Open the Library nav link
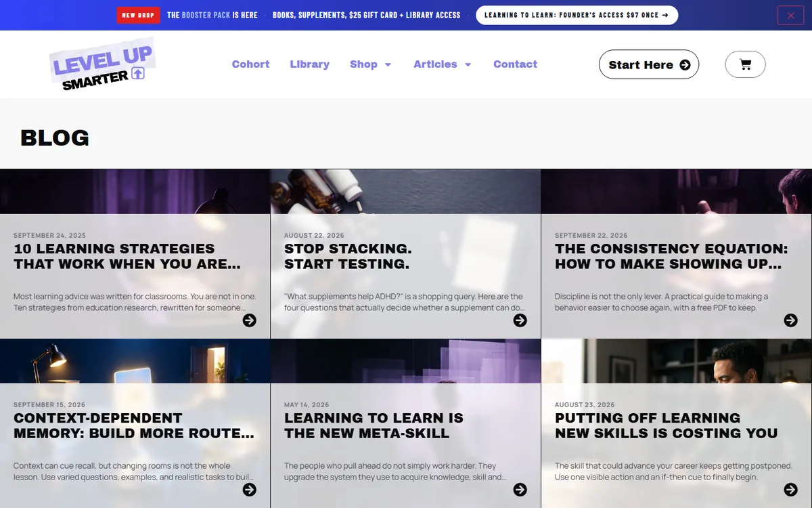The image size is (812, 508). [x=309, y=64]
